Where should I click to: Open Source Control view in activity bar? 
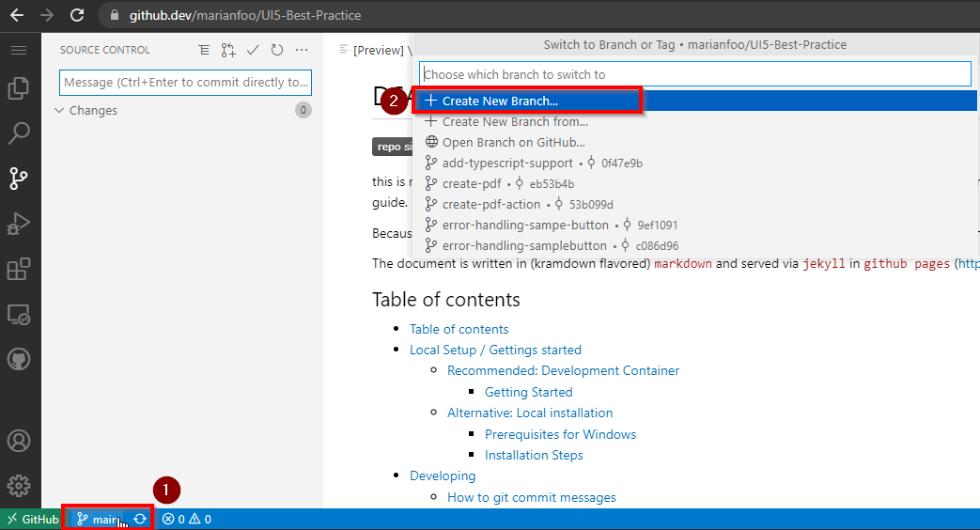click(x=19, y=179)
